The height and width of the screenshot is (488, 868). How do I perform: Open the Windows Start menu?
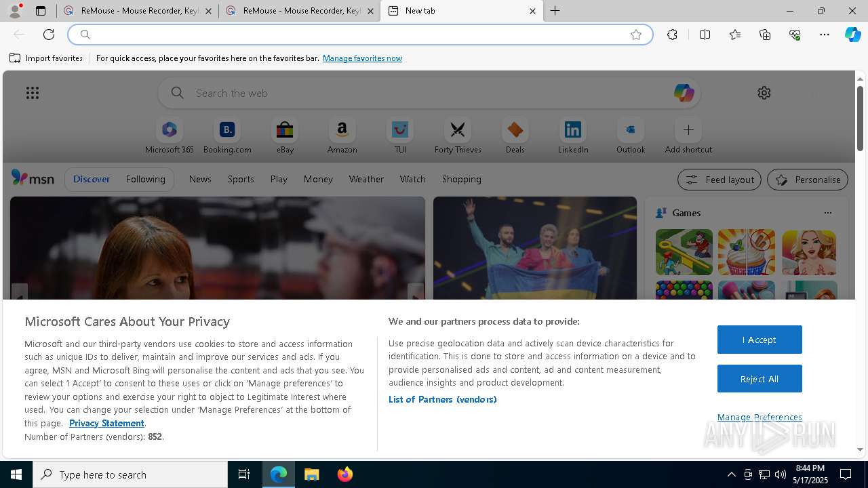16,474
